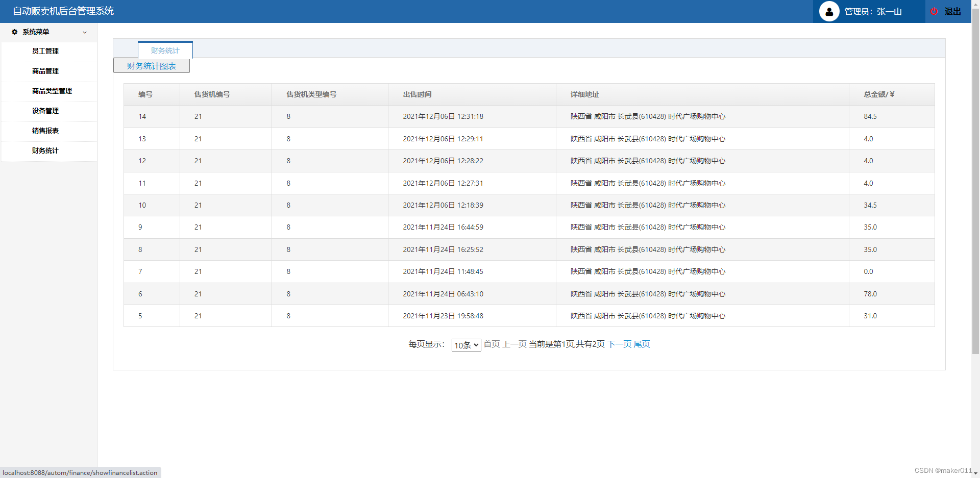This screenshot has height=478, width=980.
Task: Click the time 2021年12月06日 12:28:22
Action: pyautogui.click(x=443, y=161)
